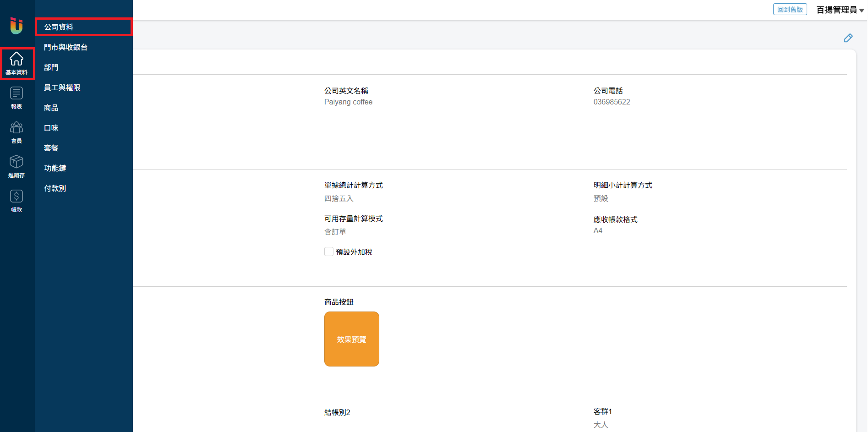Click the pencil edit icon
This screenshot has height=432, width=868.
click(848, 38)
